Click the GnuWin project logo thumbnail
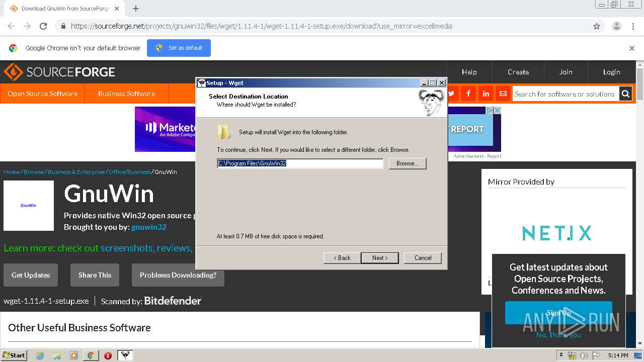 (x=29, y=206)
